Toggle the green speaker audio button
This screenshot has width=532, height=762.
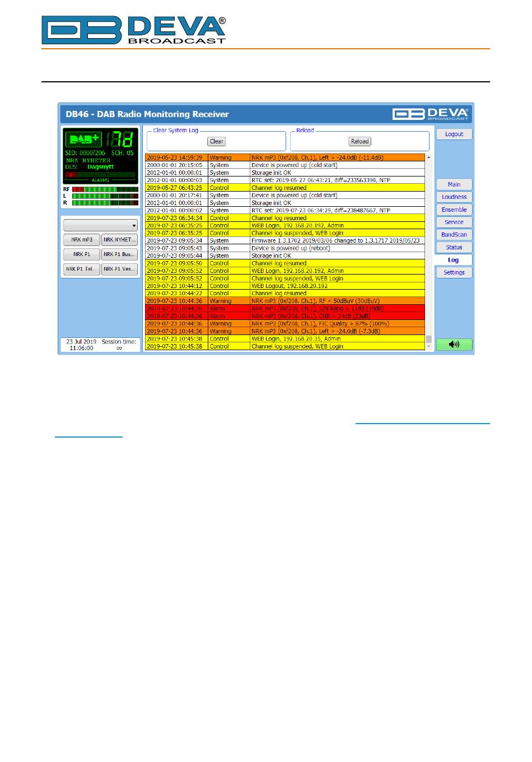[454, 344]
